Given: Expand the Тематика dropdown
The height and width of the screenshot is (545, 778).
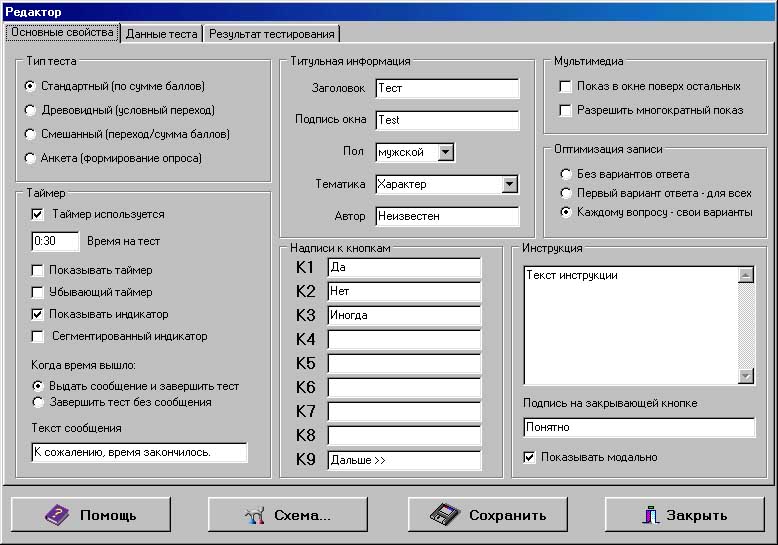Looking at the screenshot, I should [x=510, y=184].
